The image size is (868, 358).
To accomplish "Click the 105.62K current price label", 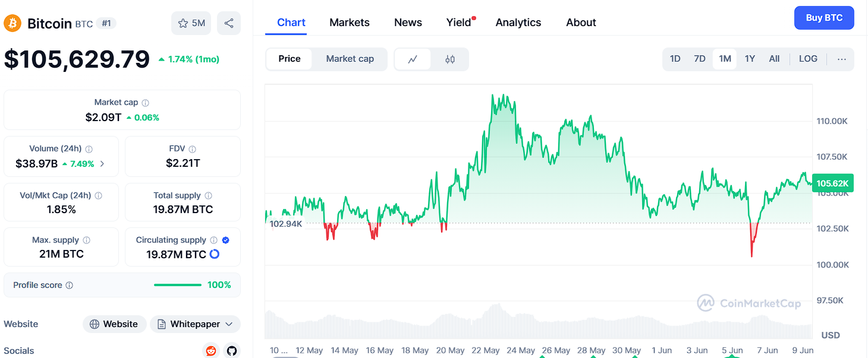I will [x=832, y=183].
